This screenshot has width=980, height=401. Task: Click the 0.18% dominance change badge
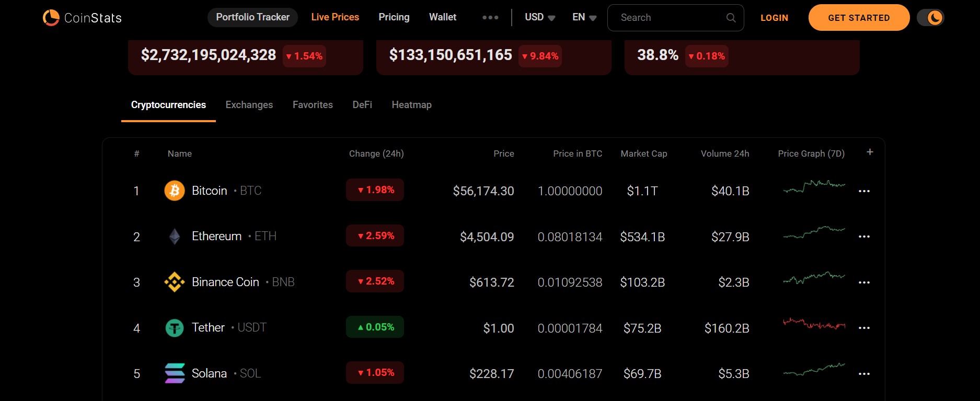coord(707,56)
